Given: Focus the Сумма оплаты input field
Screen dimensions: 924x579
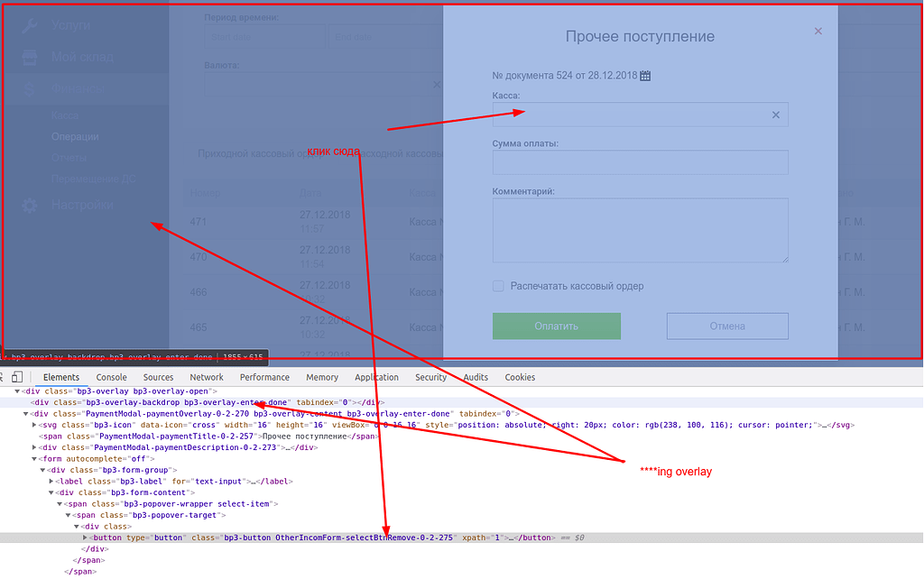Looking at the screenshot, I should 640,162.
